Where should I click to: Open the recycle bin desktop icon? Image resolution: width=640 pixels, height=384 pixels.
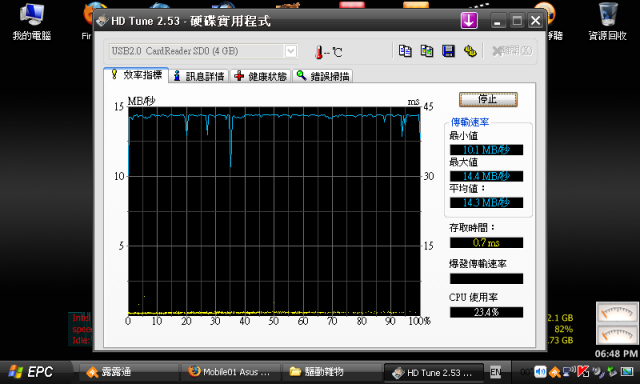[x=607, y=22]
